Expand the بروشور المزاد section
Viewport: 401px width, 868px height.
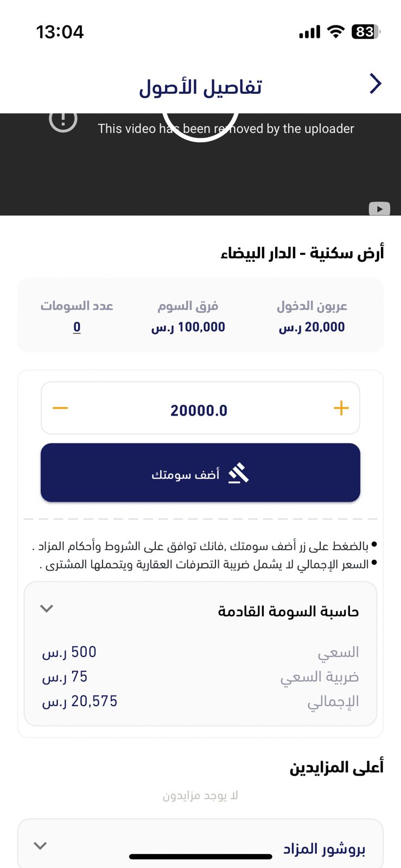coord(40,846)
